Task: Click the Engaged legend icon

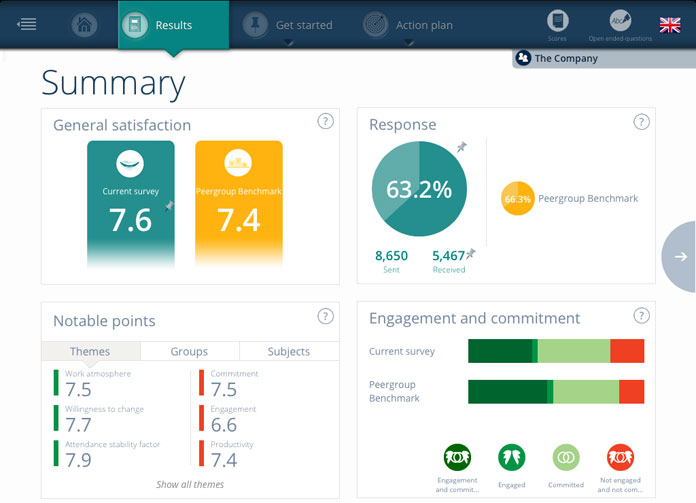Action: [511, 457]
